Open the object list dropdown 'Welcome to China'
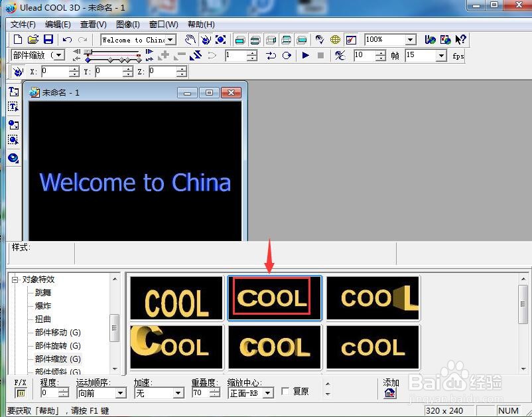 click(x=171, y=40)
